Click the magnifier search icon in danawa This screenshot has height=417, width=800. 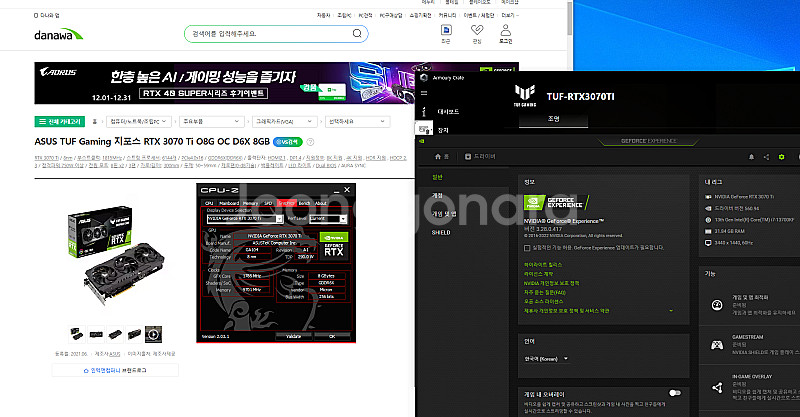click(357, 34)
